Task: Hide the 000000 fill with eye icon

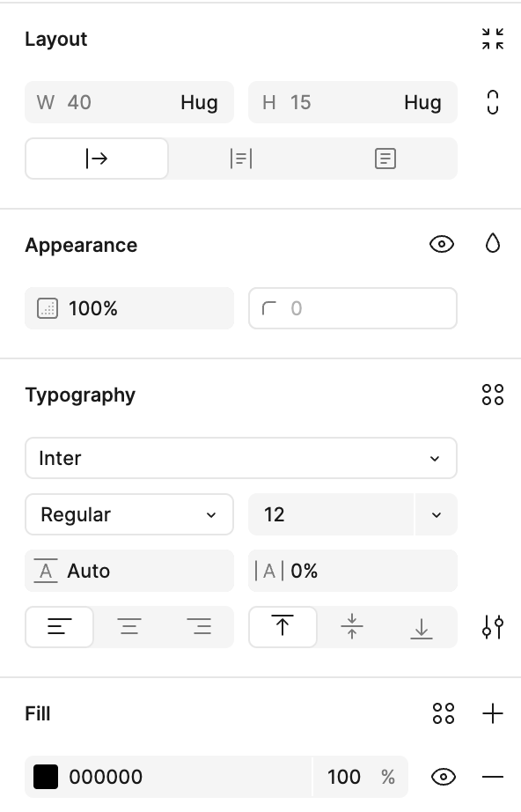Action: 444,777
